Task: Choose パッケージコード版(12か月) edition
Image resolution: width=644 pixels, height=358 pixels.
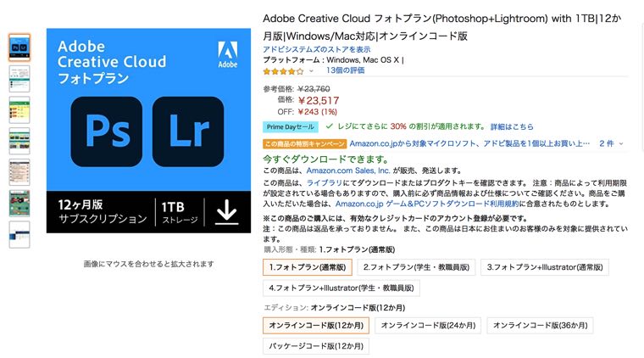Action: click(316, 346)
